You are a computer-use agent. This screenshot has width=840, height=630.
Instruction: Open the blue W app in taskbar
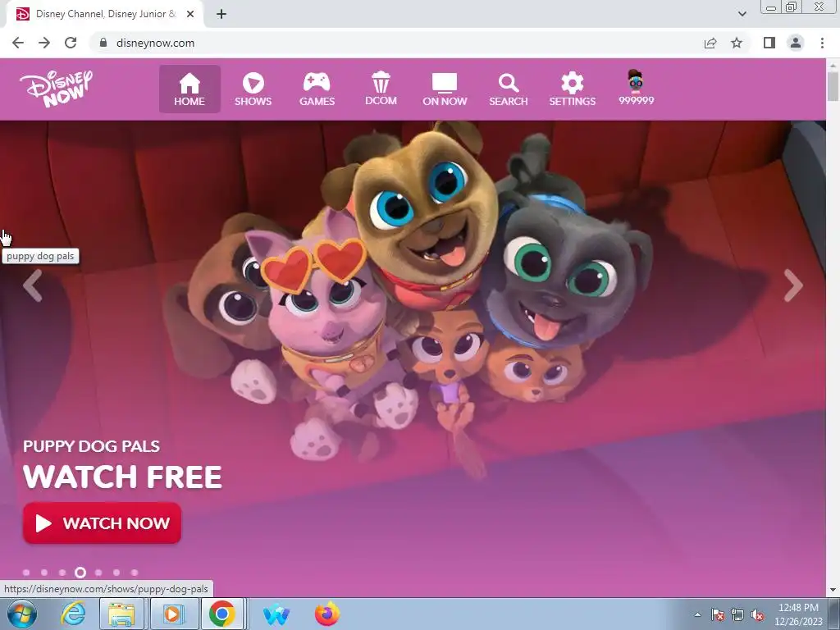276,614
